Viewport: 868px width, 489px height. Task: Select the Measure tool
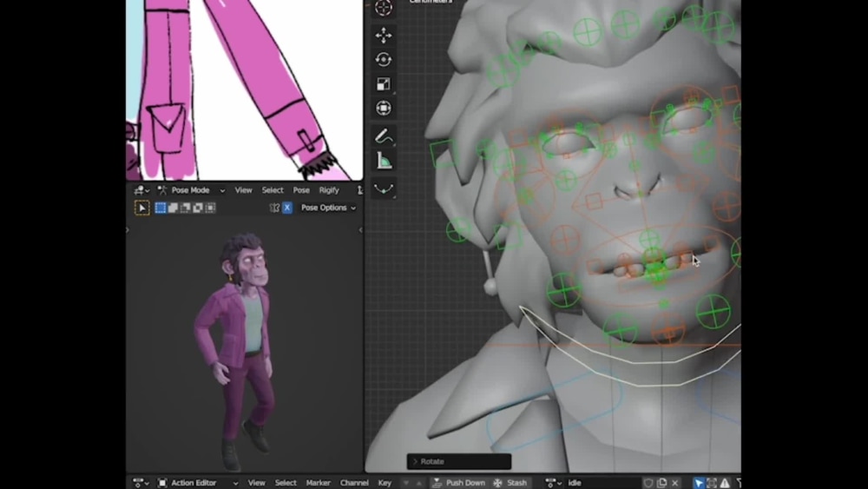click(383, 161)
